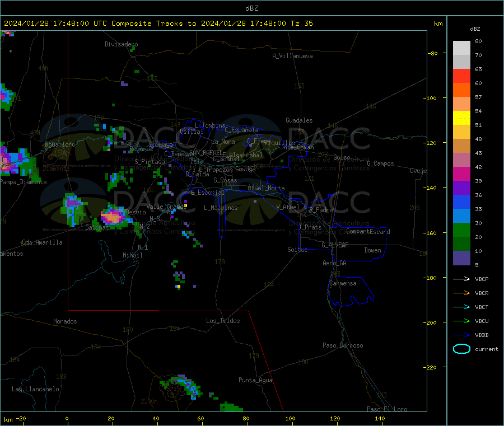504x426 pixels.
Task: Click the Guadales map label
Action: (299, 120)
